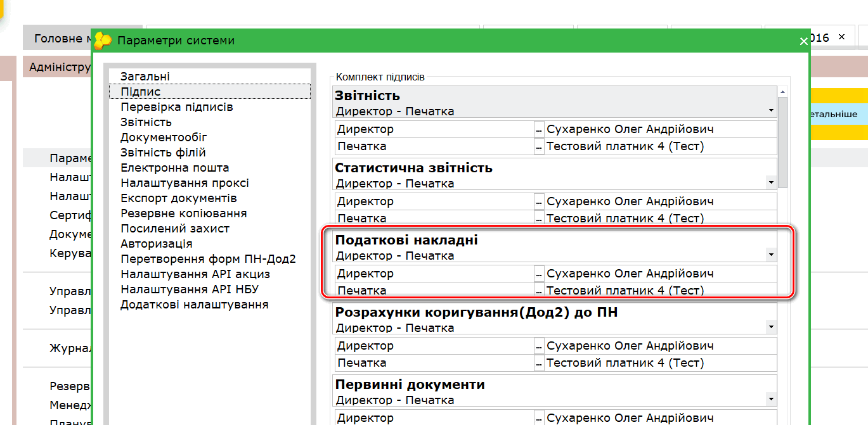Close the 2016 tab with x icon
The height and width of the screenshot is (425, 868).
point(842,37)
